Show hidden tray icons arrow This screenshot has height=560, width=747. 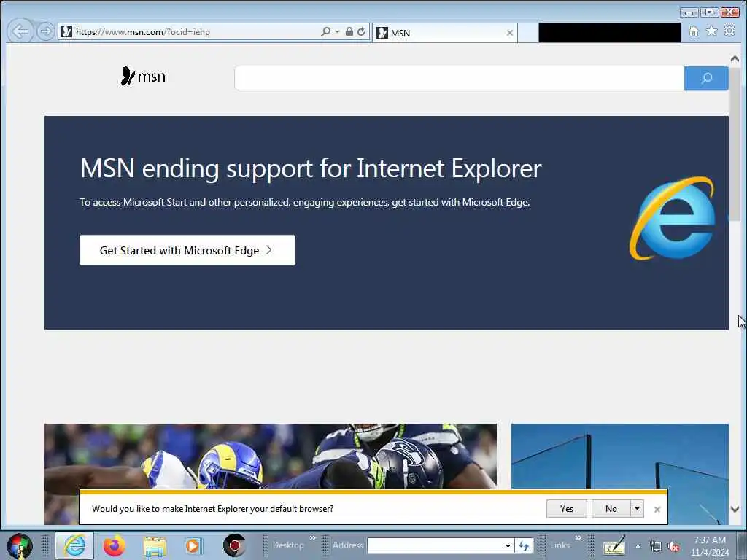tap(638, 546)
